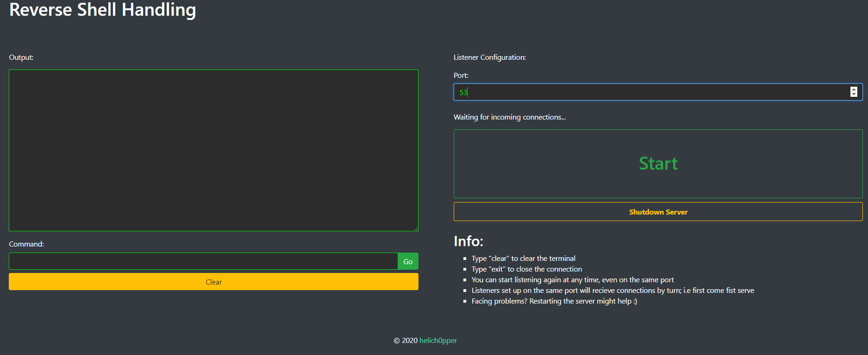Click the green Start listener button
The width and height of the screenshot is (868, 355).
658,164
